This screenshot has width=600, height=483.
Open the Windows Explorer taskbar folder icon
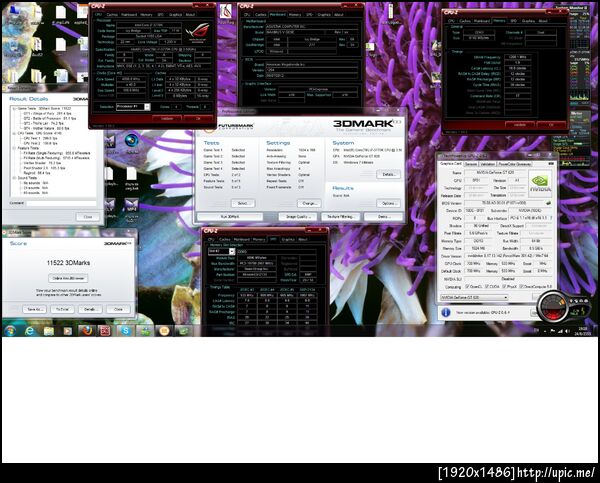click(x=49, y=330)
